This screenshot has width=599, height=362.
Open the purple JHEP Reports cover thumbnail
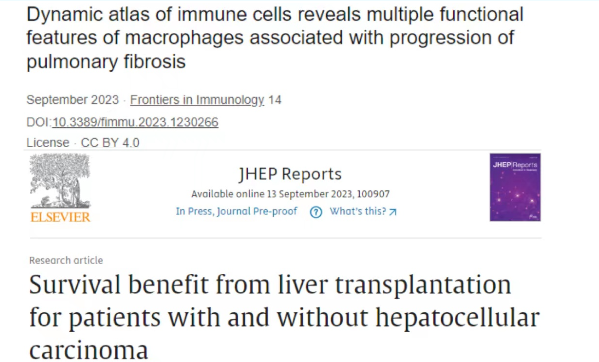click(x=515, y=187)
